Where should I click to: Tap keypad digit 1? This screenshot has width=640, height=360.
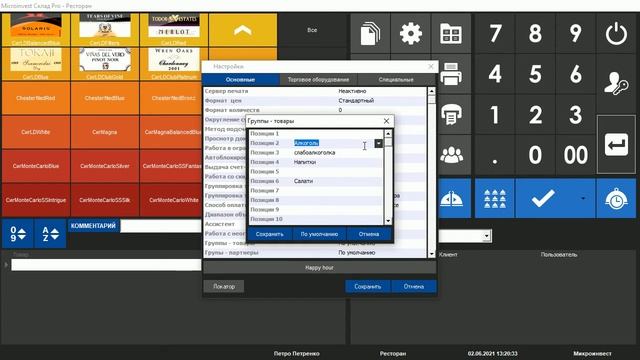coord(495,115)
